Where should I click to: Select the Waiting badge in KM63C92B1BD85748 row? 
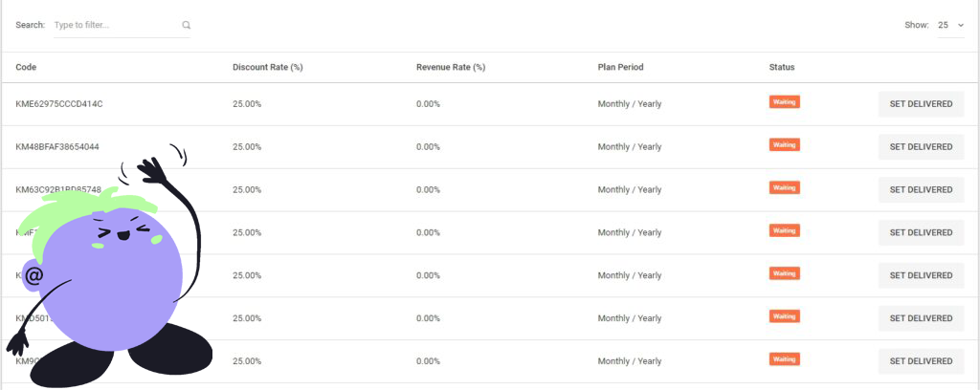784,188
